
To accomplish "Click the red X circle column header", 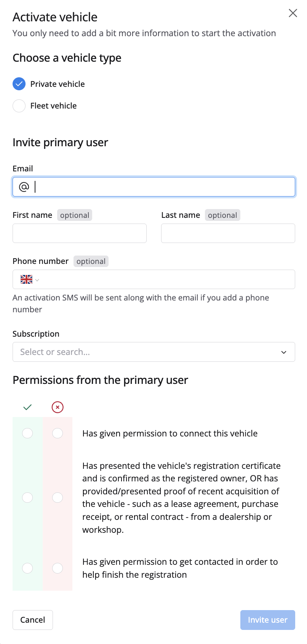I will [58, 407].
